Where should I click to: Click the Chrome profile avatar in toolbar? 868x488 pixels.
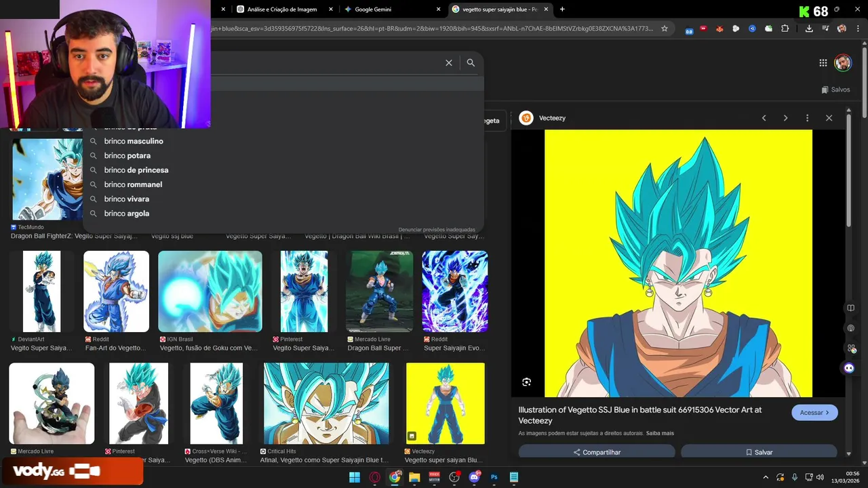(842, 28)
